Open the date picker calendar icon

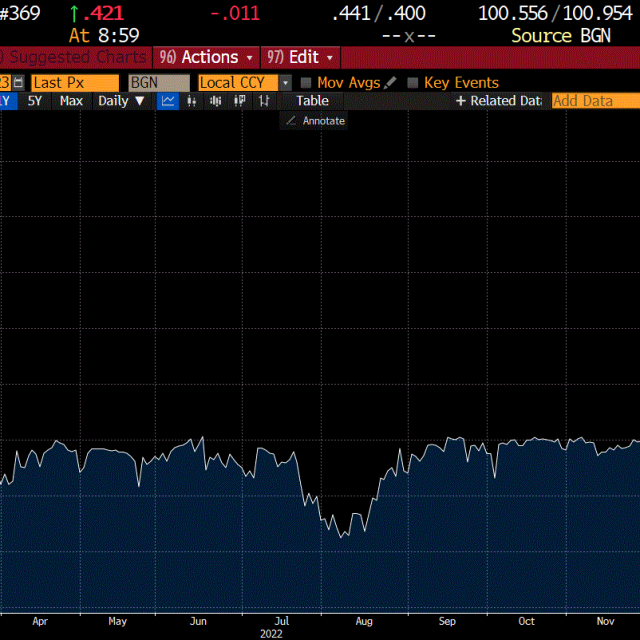[18, 83]
